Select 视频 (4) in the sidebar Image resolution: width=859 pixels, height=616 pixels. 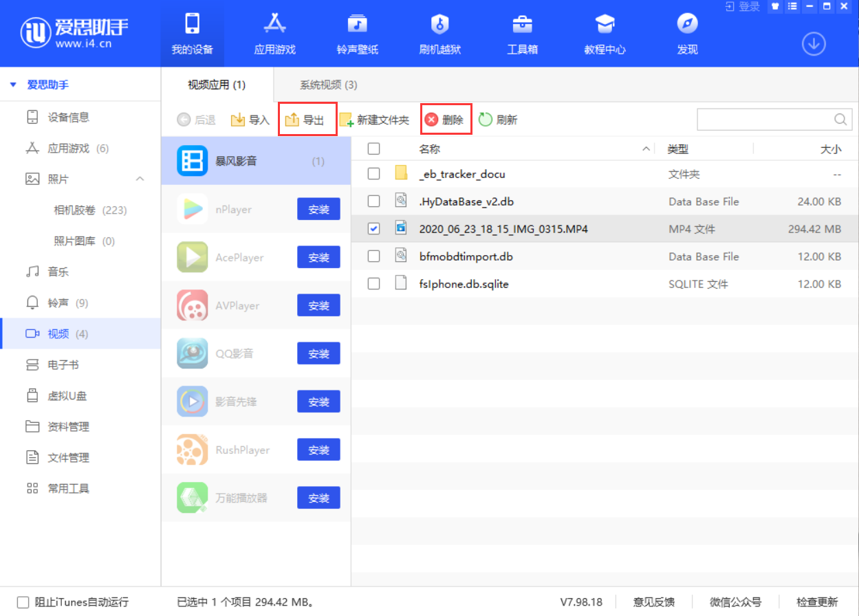[x=80, y=333]
